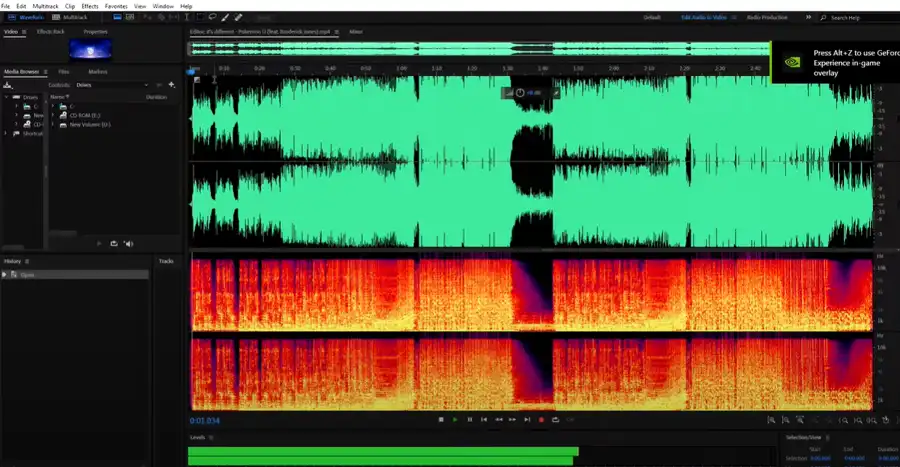Open the History panel menu
Image resolution: width=900 pixels, height=467 pixels.
(27, 261)
